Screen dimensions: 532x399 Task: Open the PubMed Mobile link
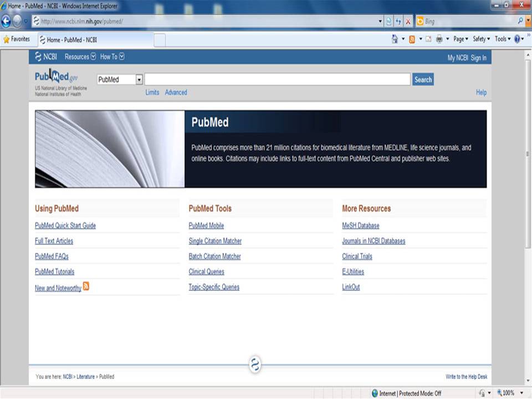point(206,226)
